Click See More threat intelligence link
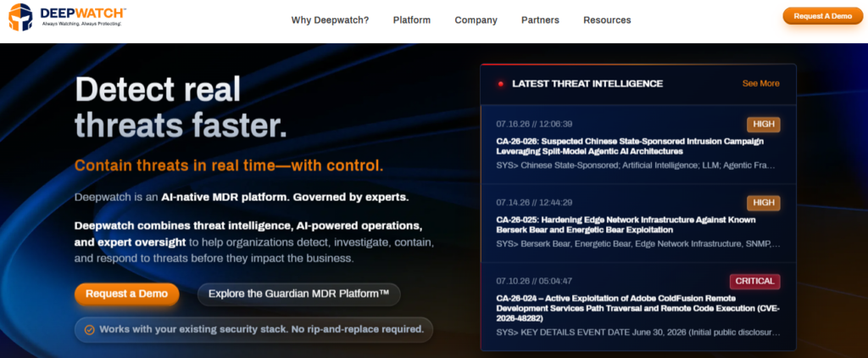The height and width of the screenshot is (358, 868). click(x=760, y=84)
